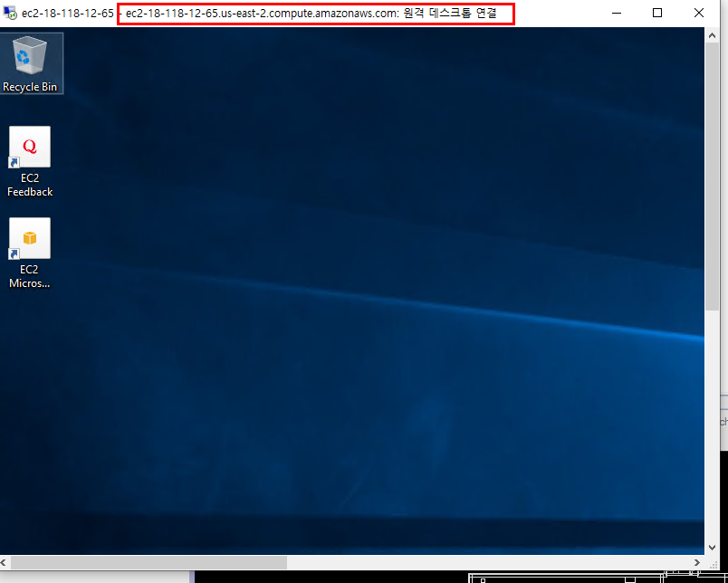Click the vertical scrollbar up arrow

coord(713,34)
